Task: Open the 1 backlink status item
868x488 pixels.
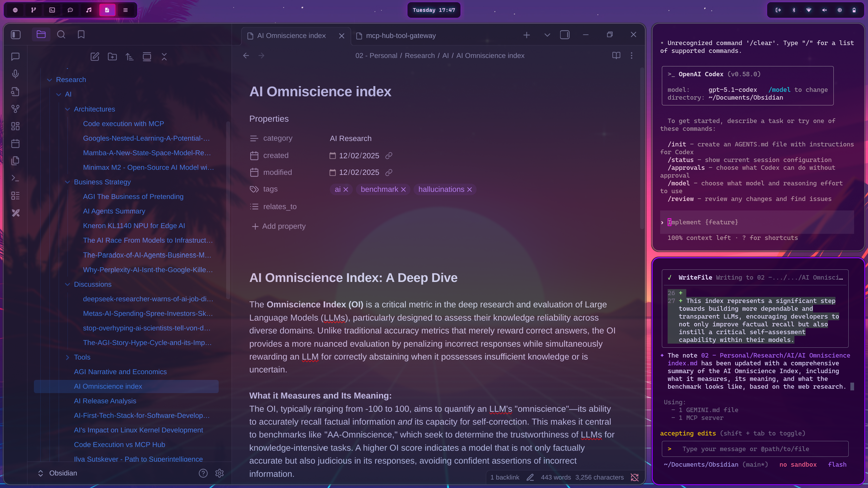Action: [x=505, y=477]
